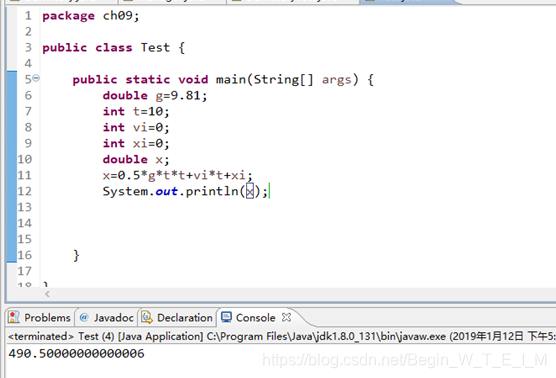Click the Console monitor icon
The width and height of the screenshot is (556, 378).
pyautogui.click(x=226, y=317)
